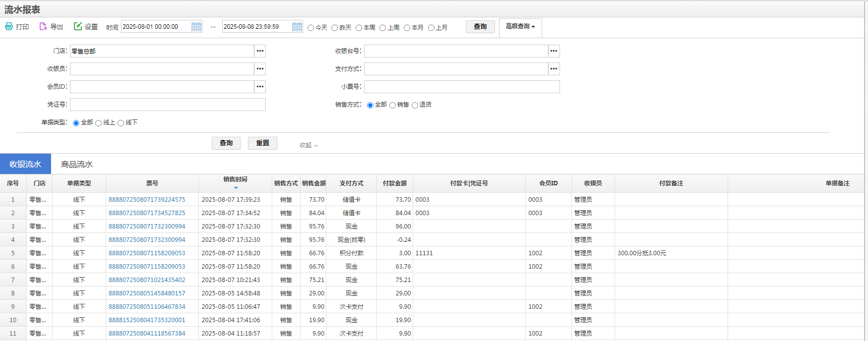Image resolution: width=868 pixels, height=341 pixels.
Task: Open the 门店 store lookup ellipsis button
Action: click(x=260, y=51)
